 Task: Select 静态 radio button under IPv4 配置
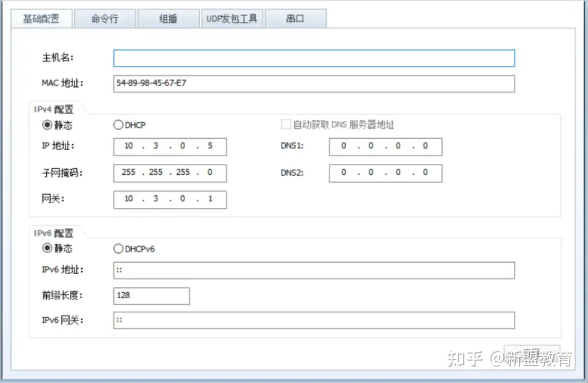[47, 125]
